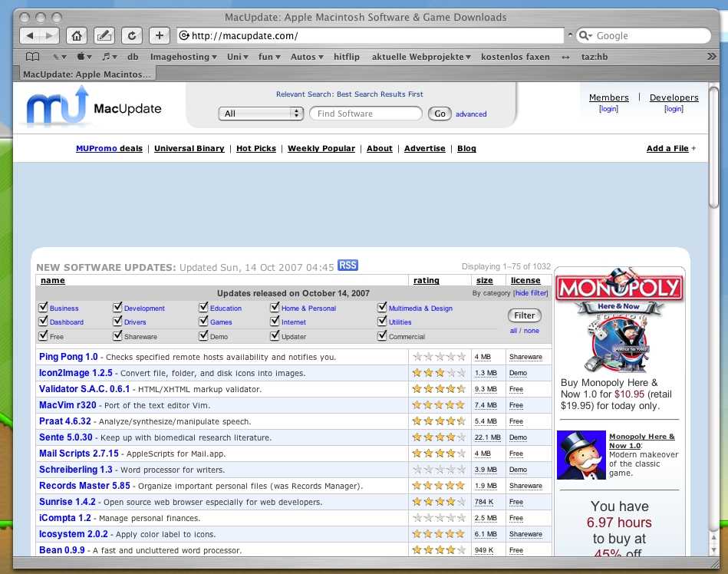This screenshot has width=728, height=574.
Task: Expand the Uni bookmarks folder
Action: [238, 57]
